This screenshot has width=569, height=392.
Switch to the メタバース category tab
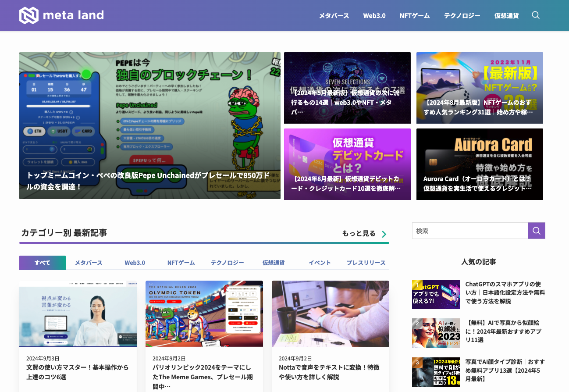click(88, 262)
